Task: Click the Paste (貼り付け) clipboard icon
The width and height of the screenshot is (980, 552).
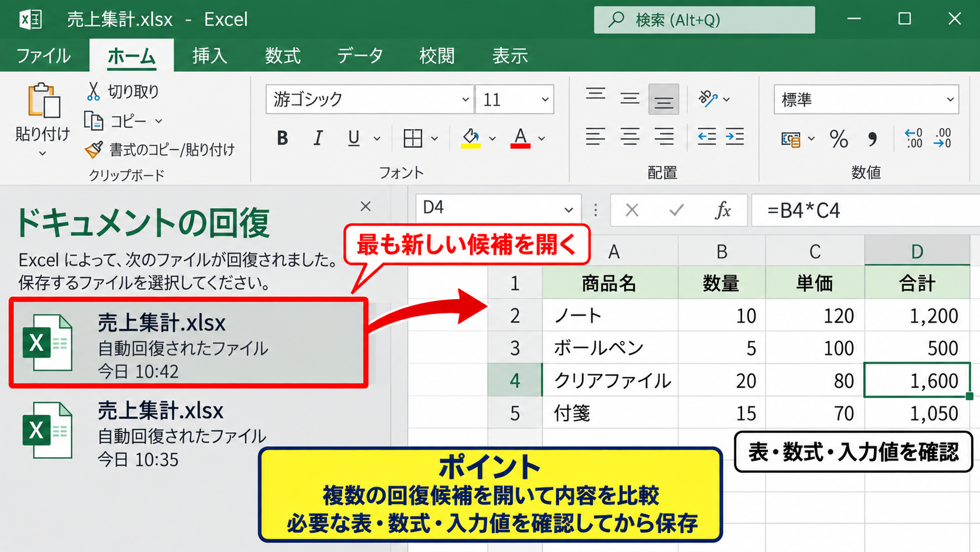Action: 43,101
